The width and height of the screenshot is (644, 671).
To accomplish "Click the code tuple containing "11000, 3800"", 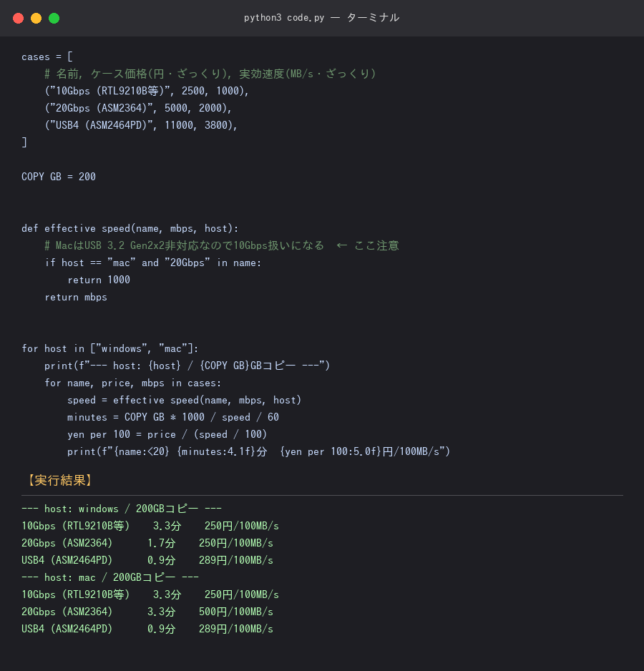I will click(x=141, y=125).
